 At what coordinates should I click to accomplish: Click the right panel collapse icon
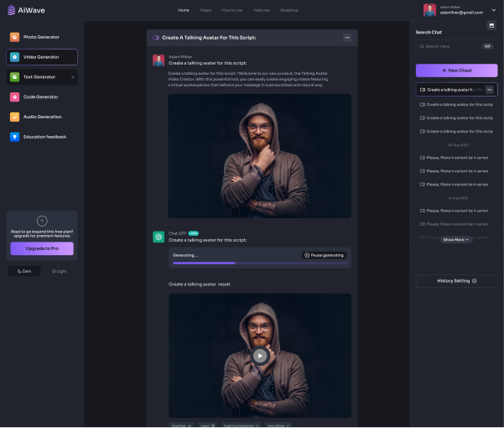click(x=491, y=25)
